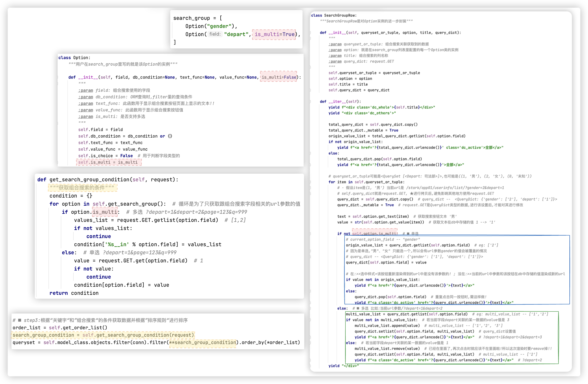588x384 pixels.
Task: Click the class Option definition name
Action: (82, 58)
